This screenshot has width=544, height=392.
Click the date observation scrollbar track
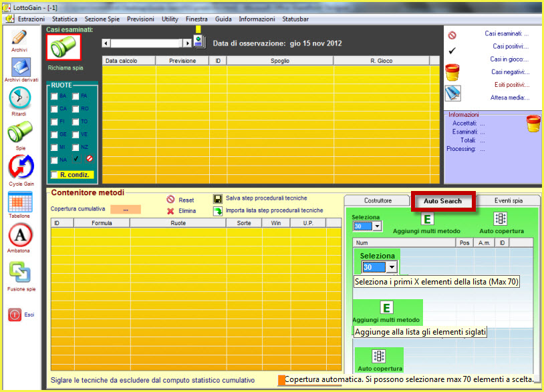[147, 43]
